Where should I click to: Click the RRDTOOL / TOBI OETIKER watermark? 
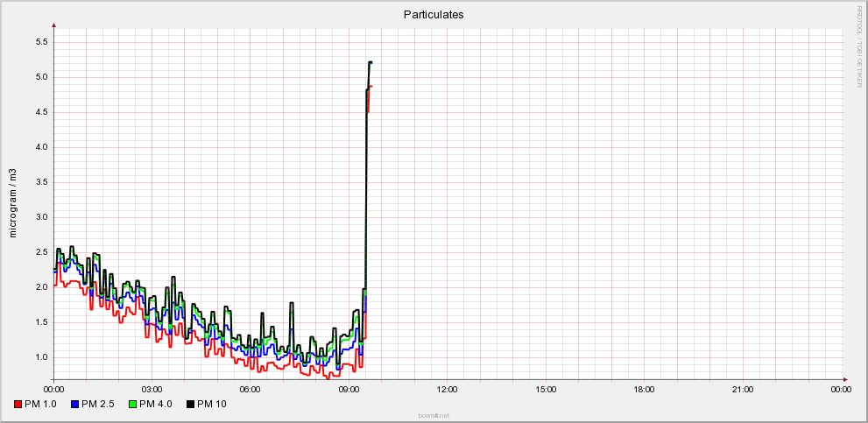point(858,46)
